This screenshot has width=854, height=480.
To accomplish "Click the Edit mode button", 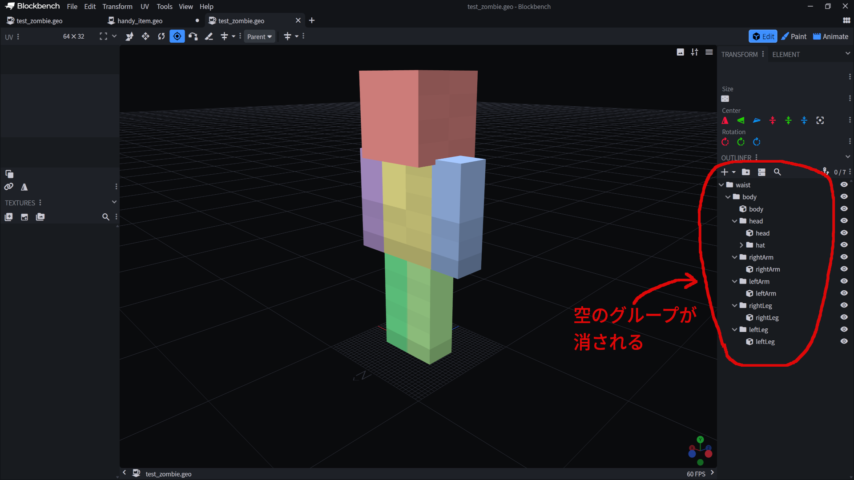I will coord(762,37).
